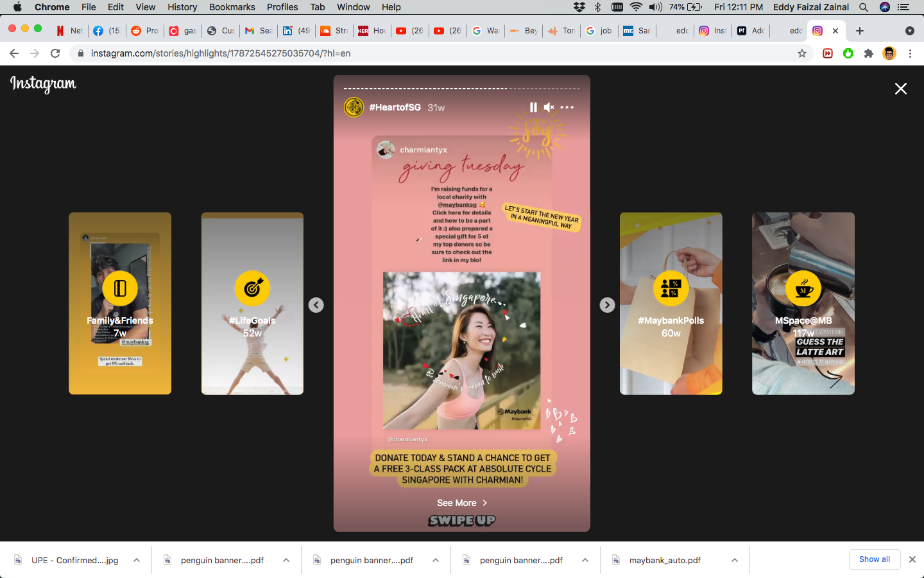Open the Dropbox menu bar icon
The image size is (924, 578).
(579, 7)
